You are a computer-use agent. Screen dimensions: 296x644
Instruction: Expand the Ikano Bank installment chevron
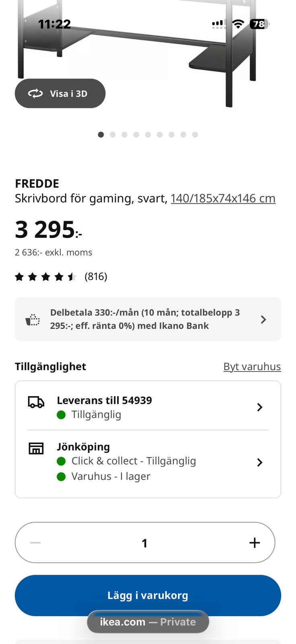(263, 320)
